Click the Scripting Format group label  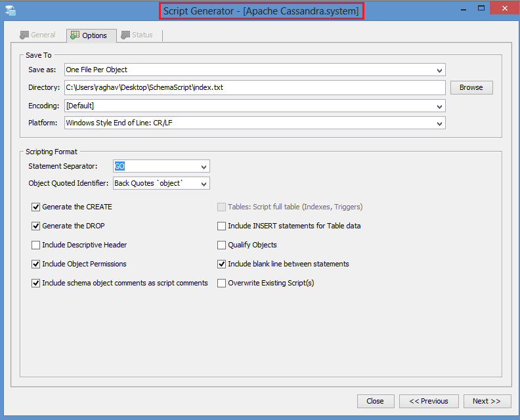51,152
